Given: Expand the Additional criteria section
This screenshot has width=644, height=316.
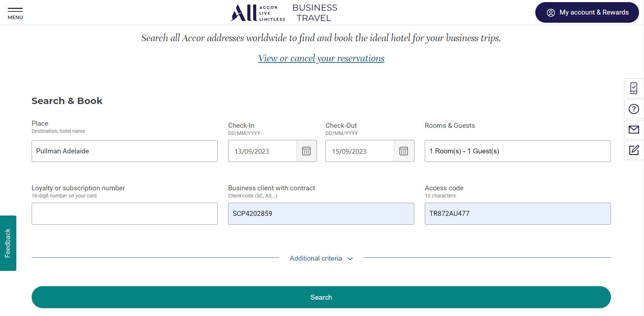Looking at the screenshot, I should (321, 258).
